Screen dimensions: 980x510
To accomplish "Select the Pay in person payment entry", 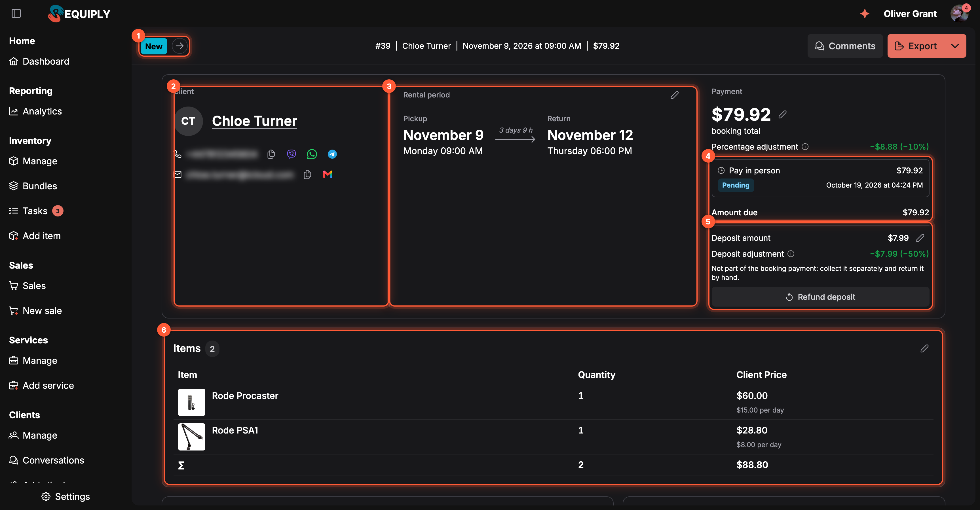I will [x=820, y=178].
